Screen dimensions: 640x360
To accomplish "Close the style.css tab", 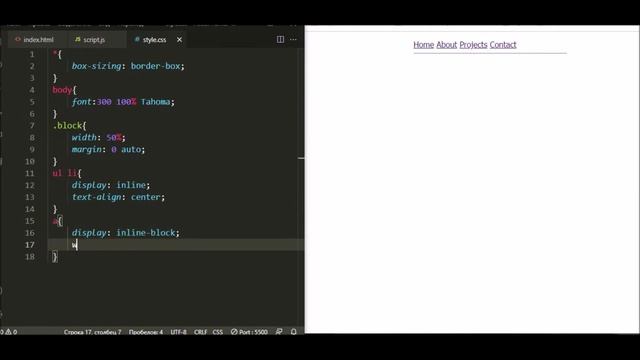I will click(x=179, y=40).
